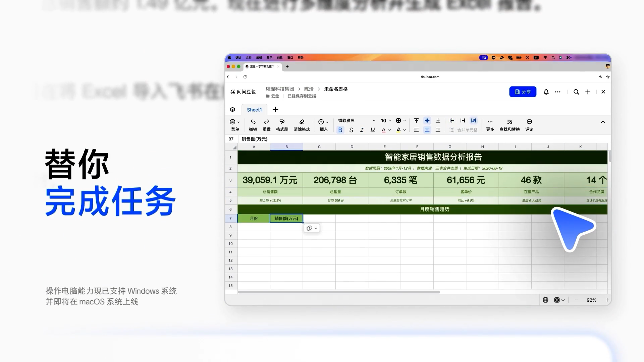Image resolution: width=644 pixels, height=362 pixels.
Task: Open paste options popup below cell B7
Action: coord(312,228)
